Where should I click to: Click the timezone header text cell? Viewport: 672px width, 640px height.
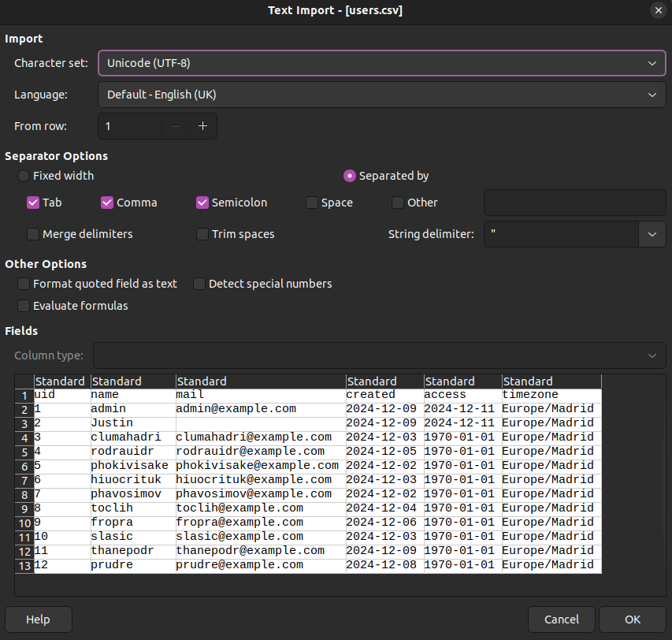coord(551,395)
